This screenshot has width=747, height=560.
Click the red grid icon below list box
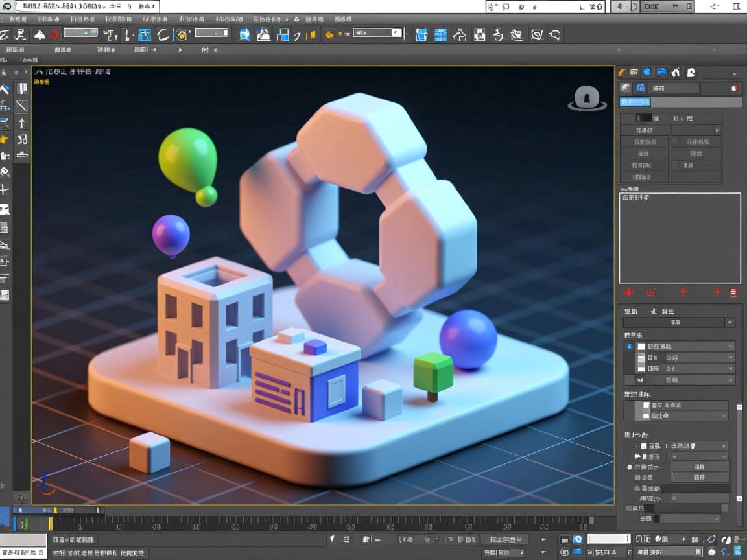point(733,292)
